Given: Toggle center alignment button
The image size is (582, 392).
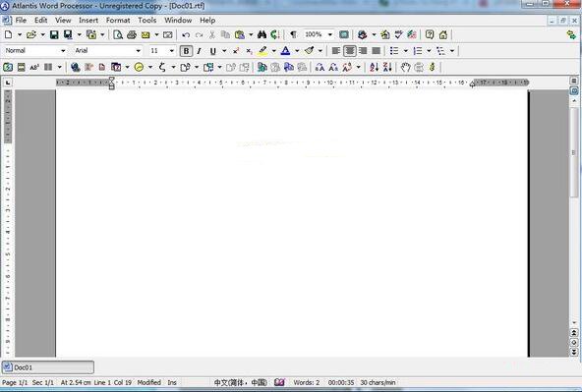Looking at the screenshot, I should pyautogui.click(x=350, y=51).
